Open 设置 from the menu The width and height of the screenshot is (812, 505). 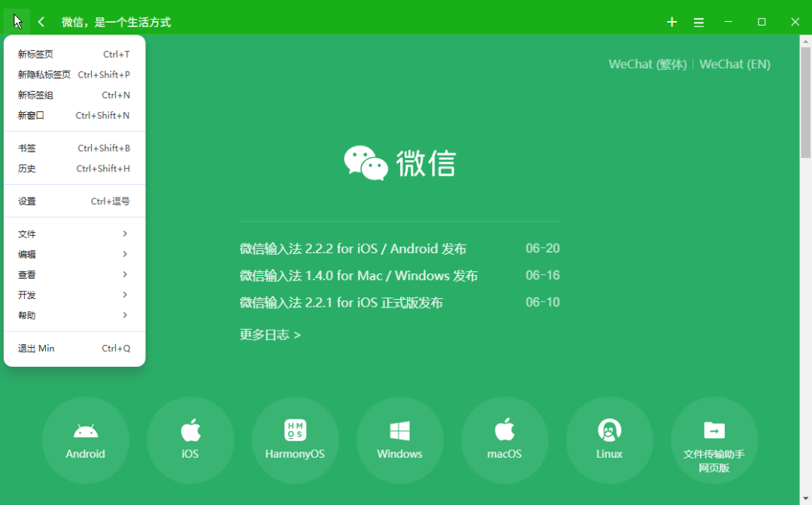(74, 201)
